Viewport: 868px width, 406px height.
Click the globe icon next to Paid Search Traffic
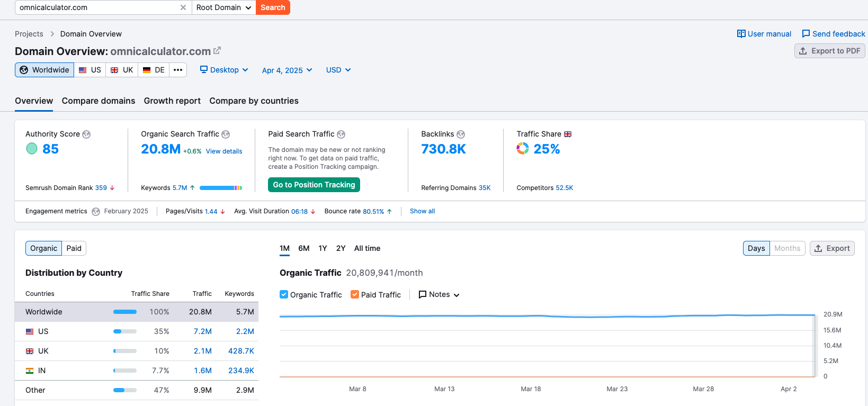point(341,134)
